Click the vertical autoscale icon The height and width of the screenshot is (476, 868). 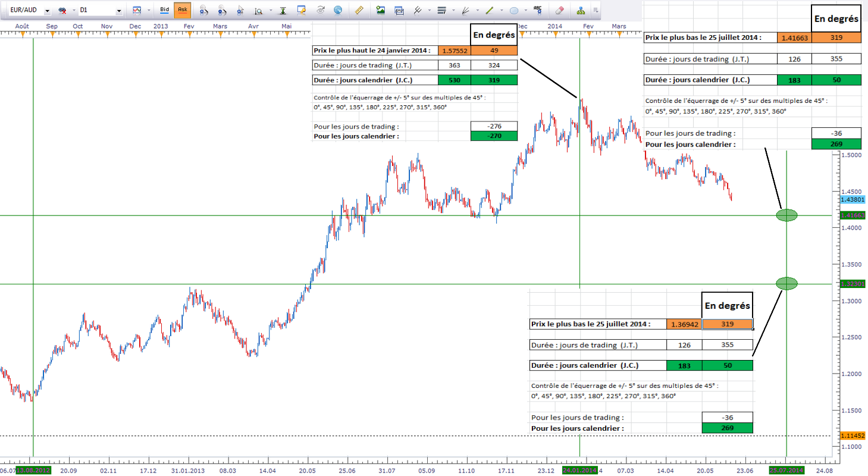(282, 10)
